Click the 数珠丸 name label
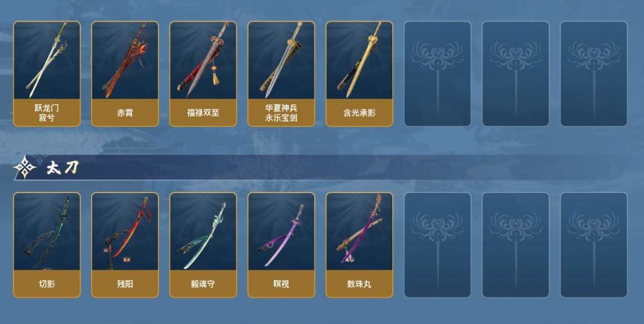The image size is (644, 324). click(360, 284)
